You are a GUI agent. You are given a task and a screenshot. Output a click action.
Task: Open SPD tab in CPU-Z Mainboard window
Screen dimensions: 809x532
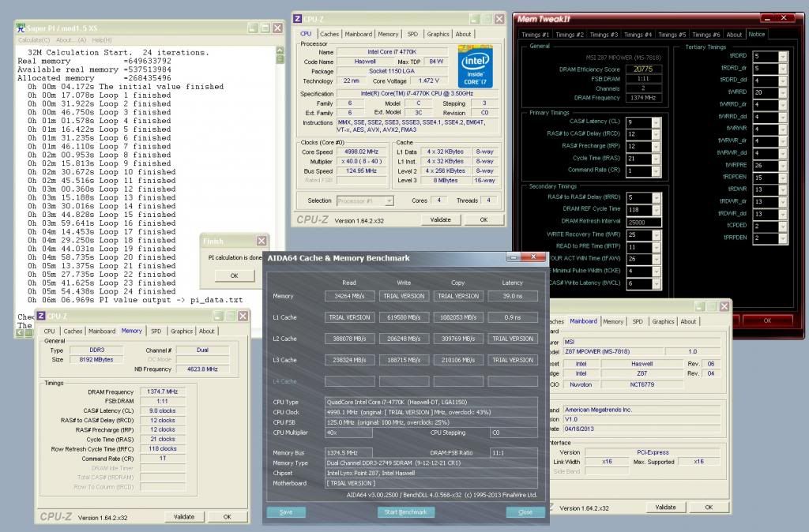[x=638, y=321]
